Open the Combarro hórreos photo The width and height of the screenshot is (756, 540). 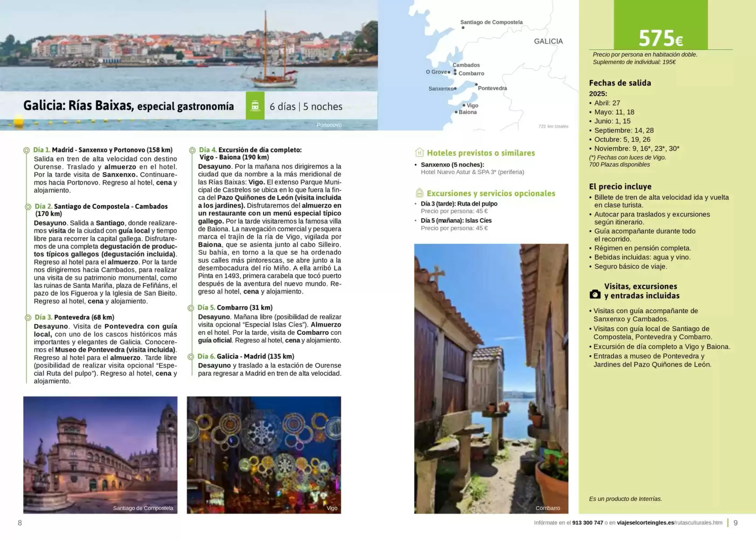click(491, 379)
